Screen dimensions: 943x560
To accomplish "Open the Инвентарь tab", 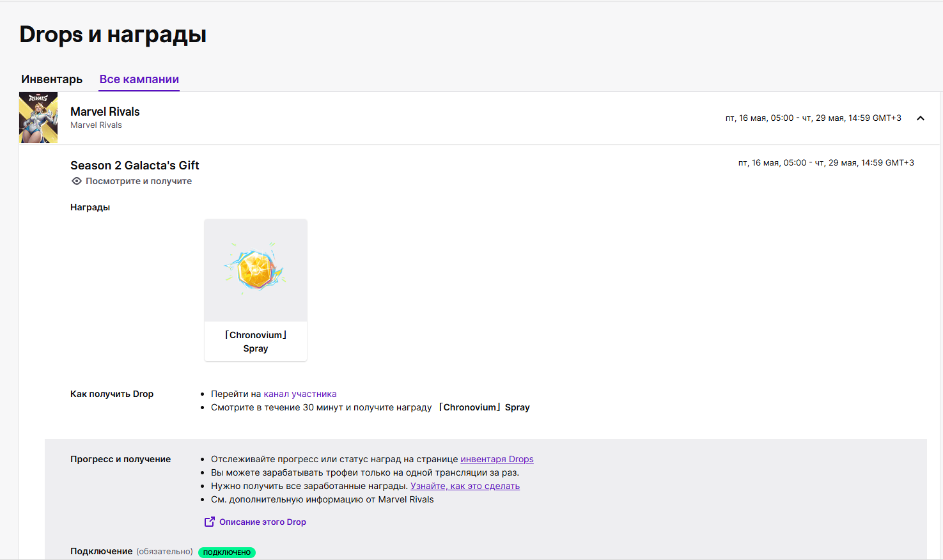I will pyautogui.click(x=52, y=79).
